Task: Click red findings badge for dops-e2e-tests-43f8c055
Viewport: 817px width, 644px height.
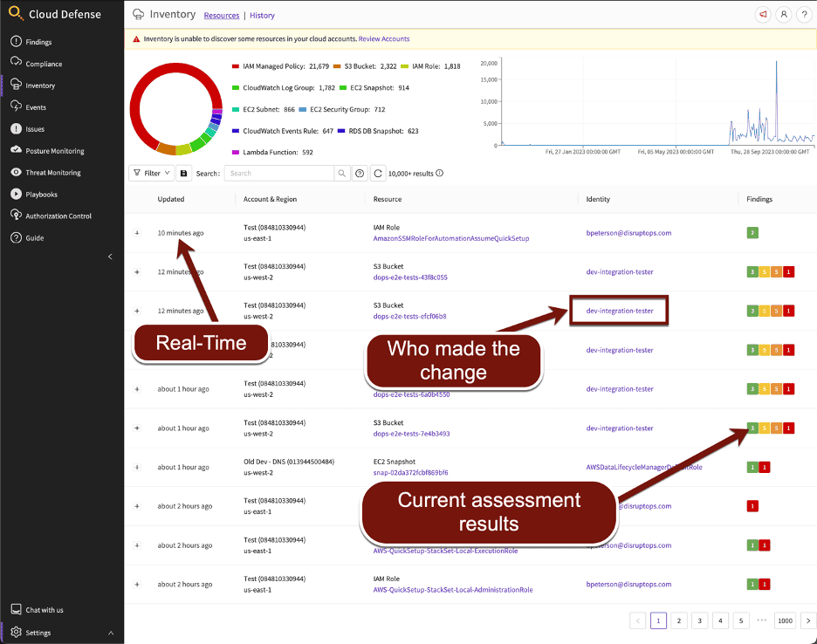Action: [x=788, y=272]
